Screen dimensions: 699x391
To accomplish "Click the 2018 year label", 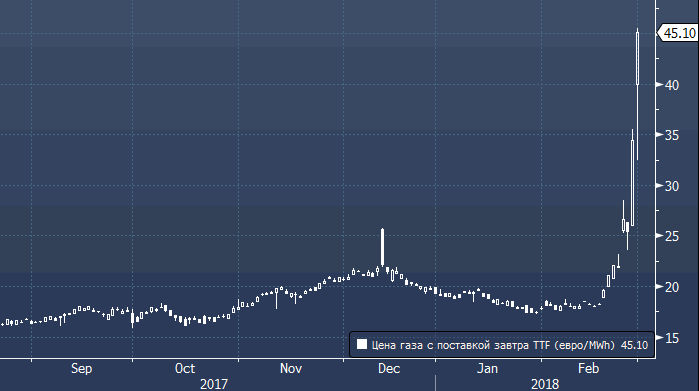I will [x=545, y=384].
